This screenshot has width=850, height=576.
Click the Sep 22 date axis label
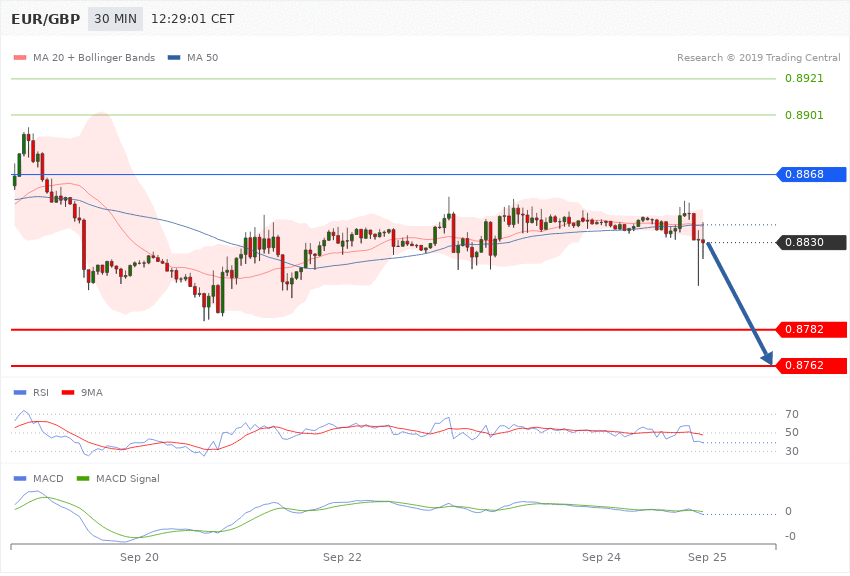click(342, 557)
